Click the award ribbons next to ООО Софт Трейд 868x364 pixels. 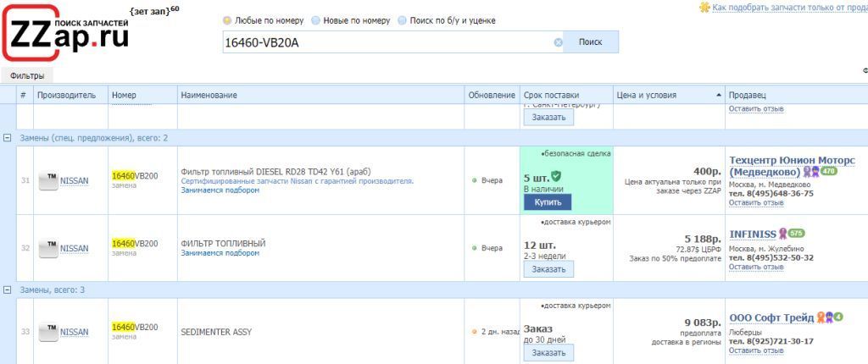[x=825, y=317]
